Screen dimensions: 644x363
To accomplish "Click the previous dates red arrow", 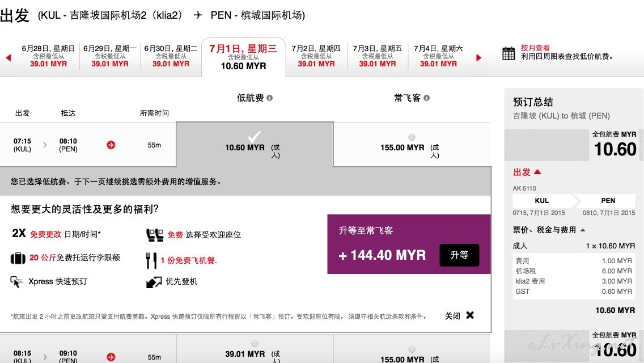I will pos(8,57).
